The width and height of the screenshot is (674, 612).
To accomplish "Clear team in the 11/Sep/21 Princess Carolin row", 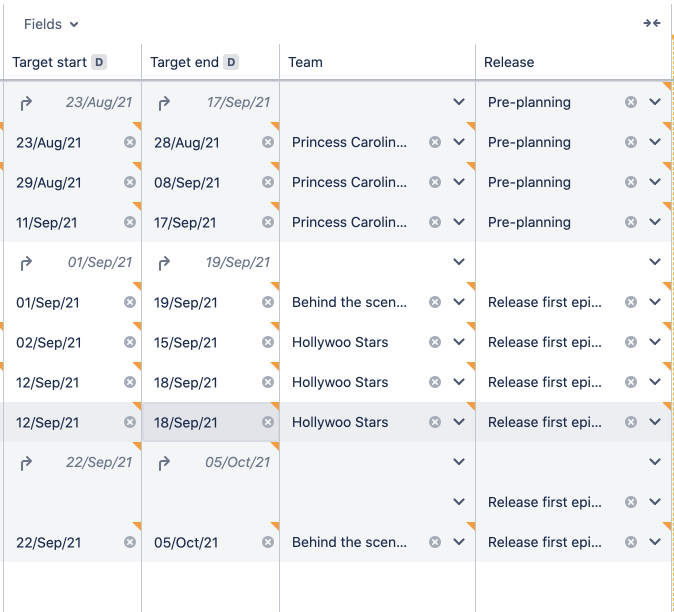I will click(x=435, y=222).
